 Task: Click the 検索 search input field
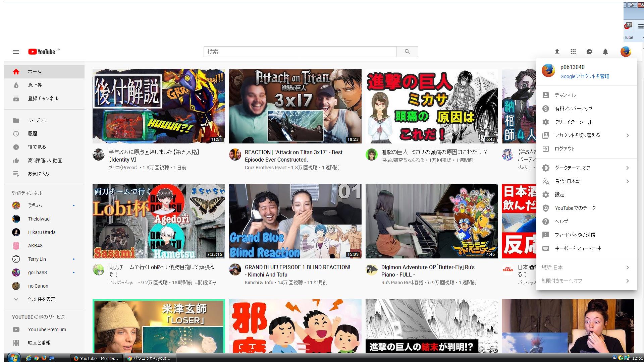tap(300, 52)
